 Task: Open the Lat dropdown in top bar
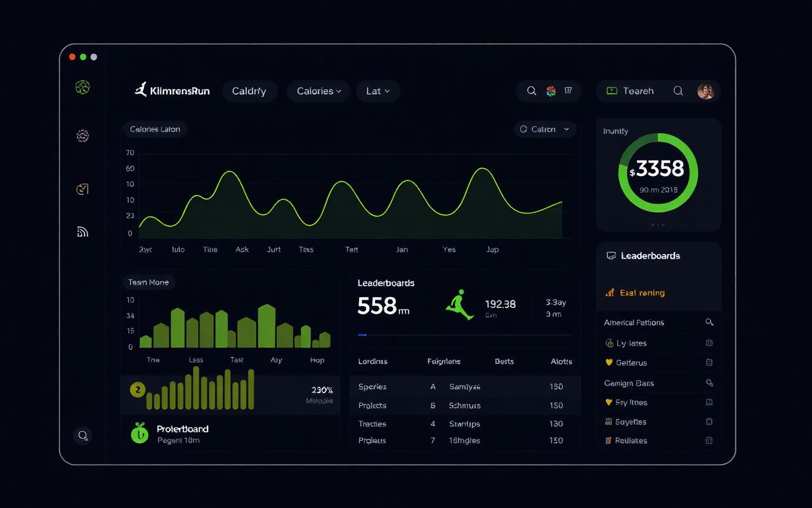tap(378, 91)
